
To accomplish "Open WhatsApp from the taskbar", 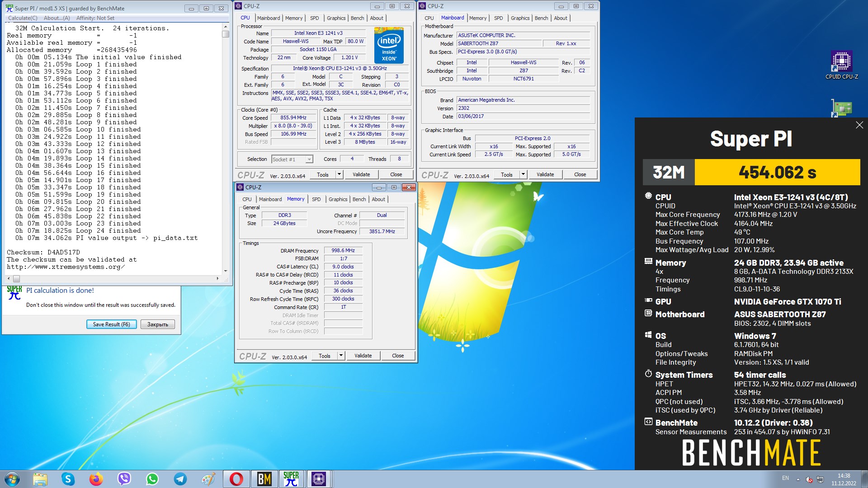I will (152, 479).
